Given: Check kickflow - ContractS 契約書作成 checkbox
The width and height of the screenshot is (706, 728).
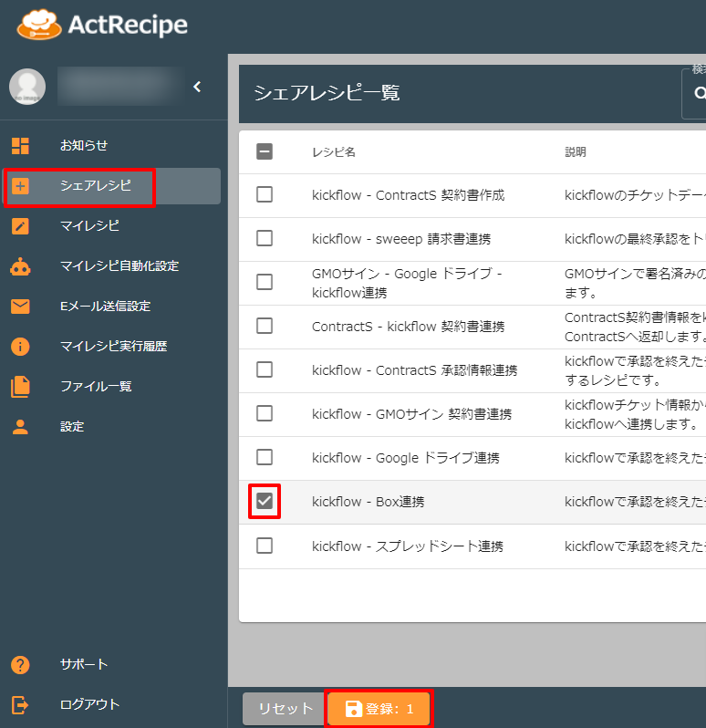Looking at the screenshot, I should point(265,194).
